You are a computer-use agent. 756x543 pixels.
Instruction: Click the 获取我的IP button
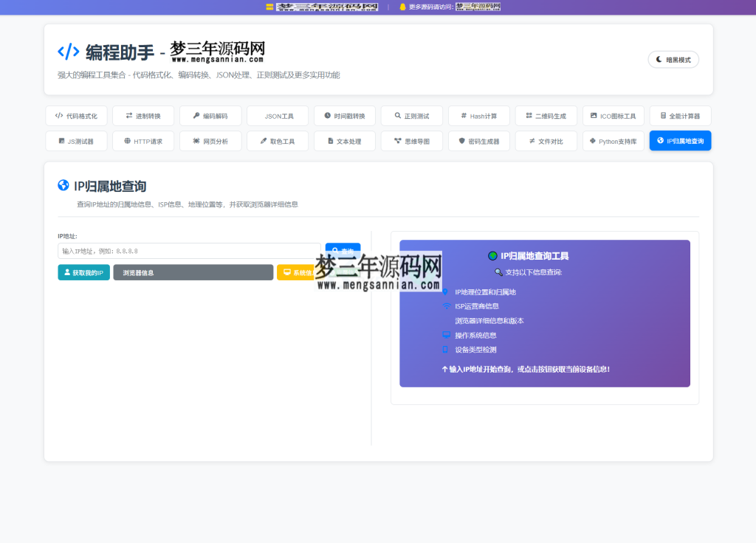83,271
